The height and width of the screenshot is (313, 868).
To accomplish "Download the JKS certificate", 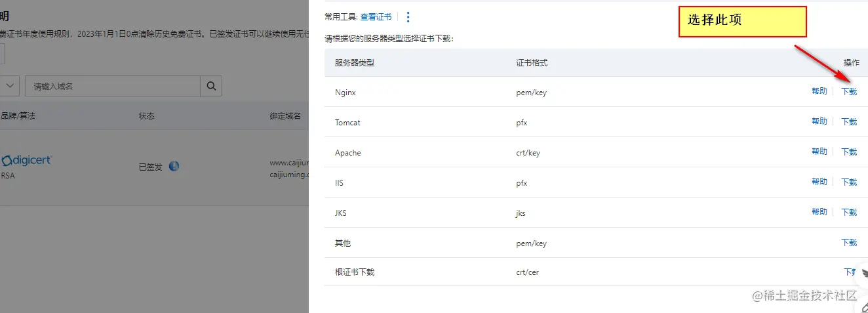I will (849, 213).
